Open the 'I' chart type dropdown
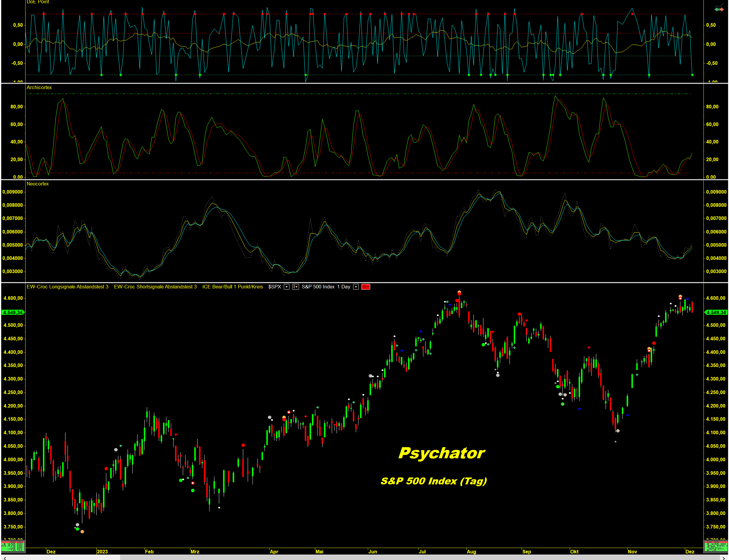This screenshot has height=560, width=729. pos(295,287)
